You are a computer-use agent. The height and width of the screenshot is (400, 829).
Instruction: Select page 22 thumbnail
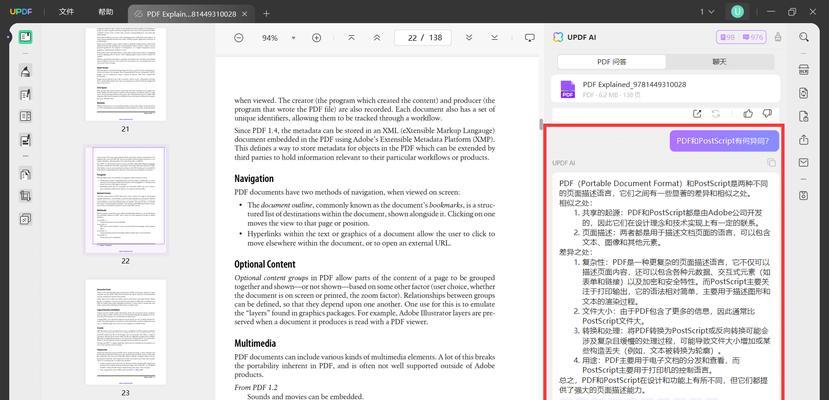pyautogui.click(x=126, y=200)
